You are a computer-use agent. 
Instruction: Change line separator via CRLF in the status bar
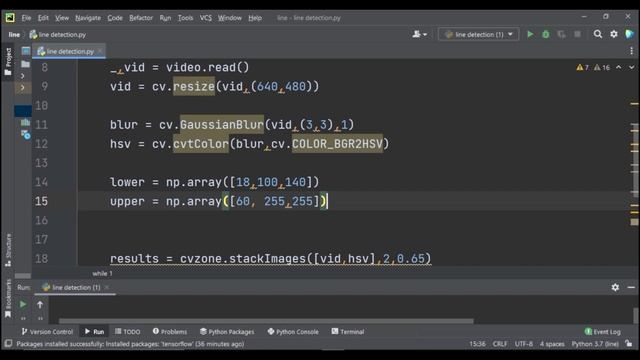[x=500, y=344]
